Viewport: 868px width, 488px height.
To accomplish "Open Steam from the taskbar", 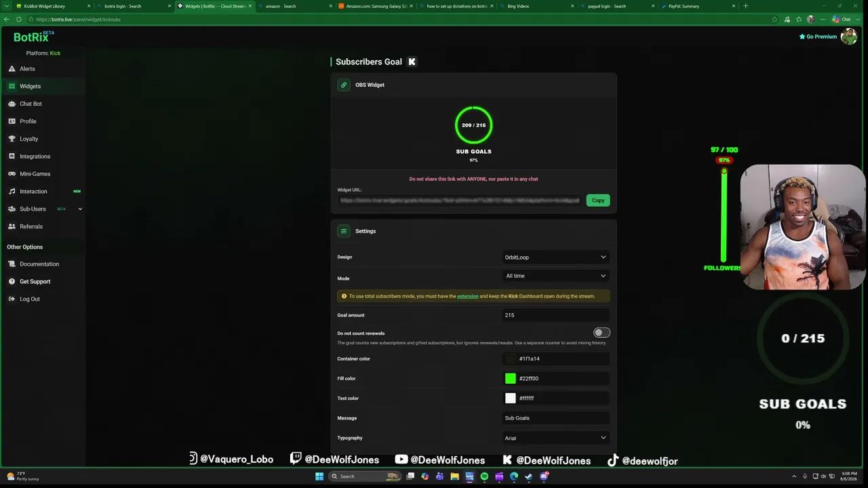I will tap(529, 476).
